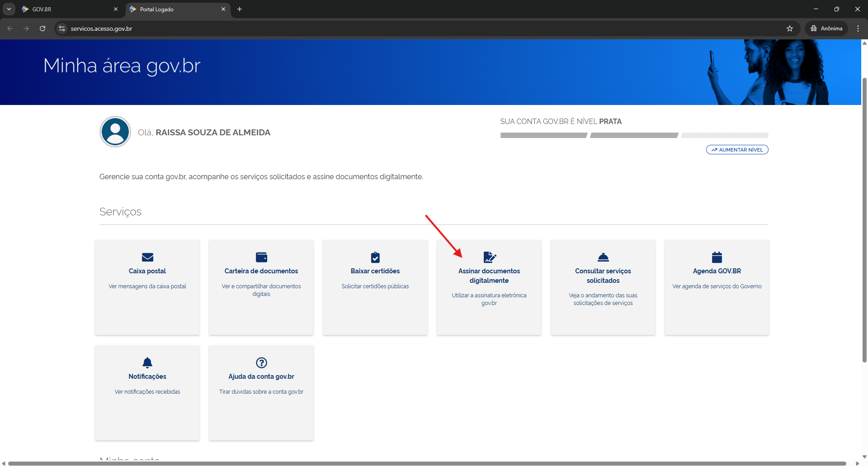Click the account level progress bar

point(634,135)
